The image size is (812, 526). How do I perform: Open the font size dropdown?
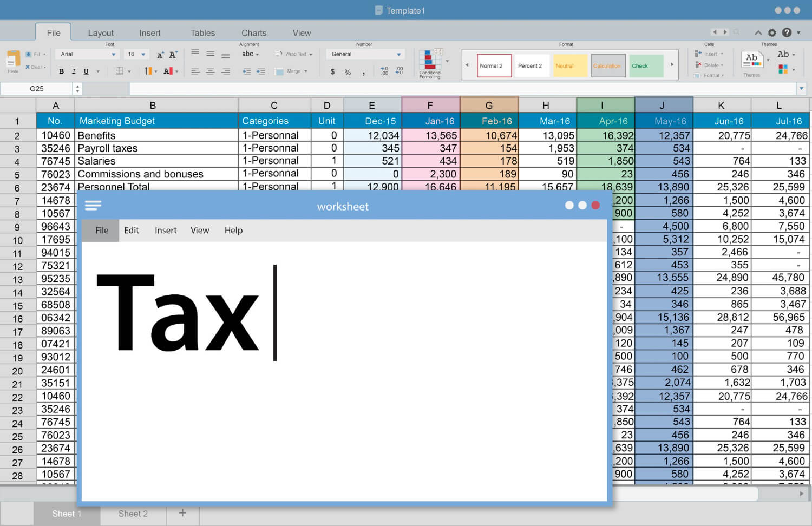click(136, 54)
